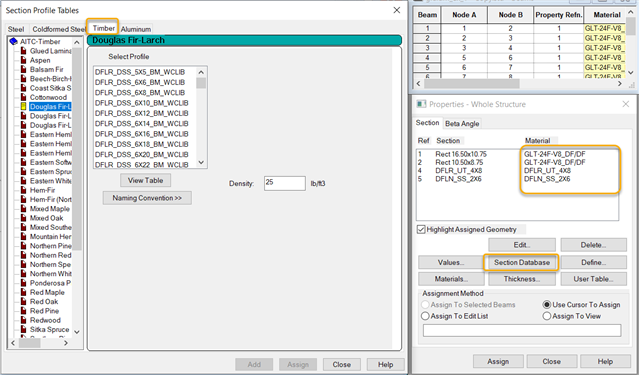Click the red document icon beside Aspen
Viewport: 639px width, 375px height.
coord(24,60)
